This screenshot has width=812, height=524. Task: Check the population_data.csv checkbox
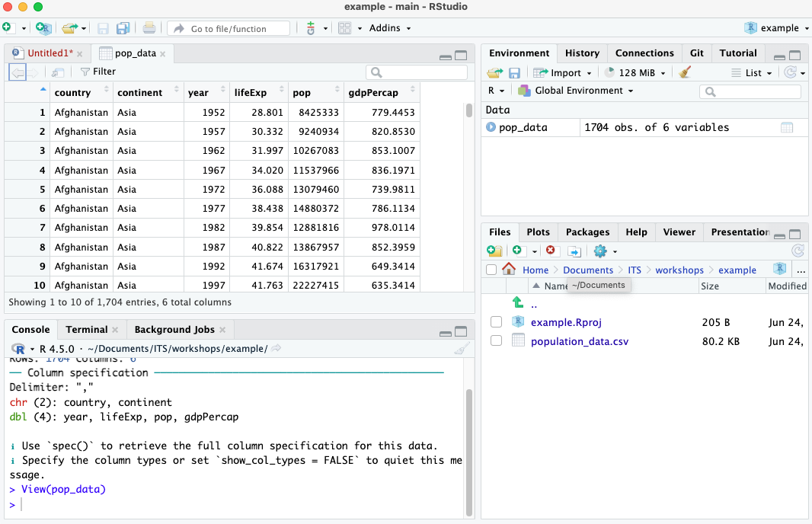[x=496, y=341]
